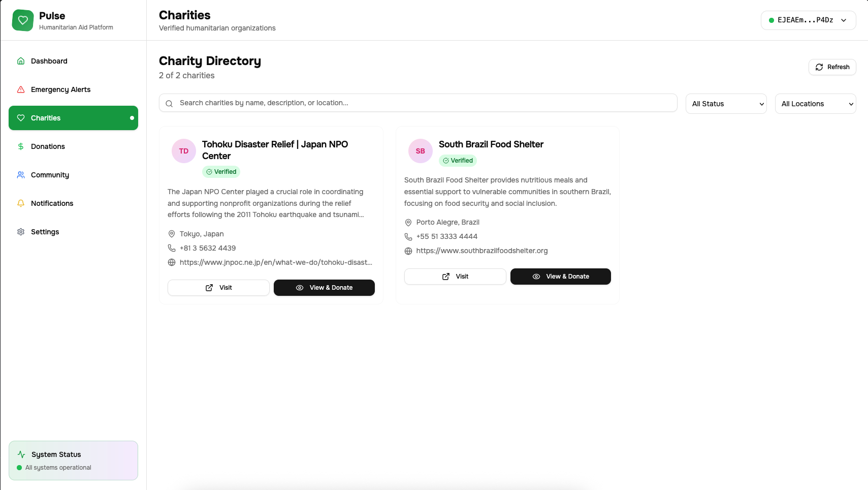Click the phone icon beside +81 3 5632 4439

[x=172, y=248]
